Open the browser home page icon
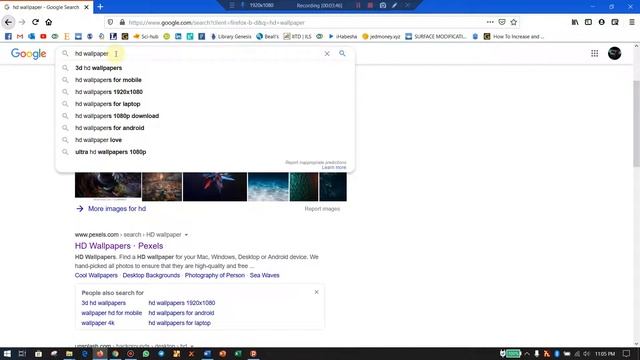This screenshot has width=640, height=360. point(49,22)
